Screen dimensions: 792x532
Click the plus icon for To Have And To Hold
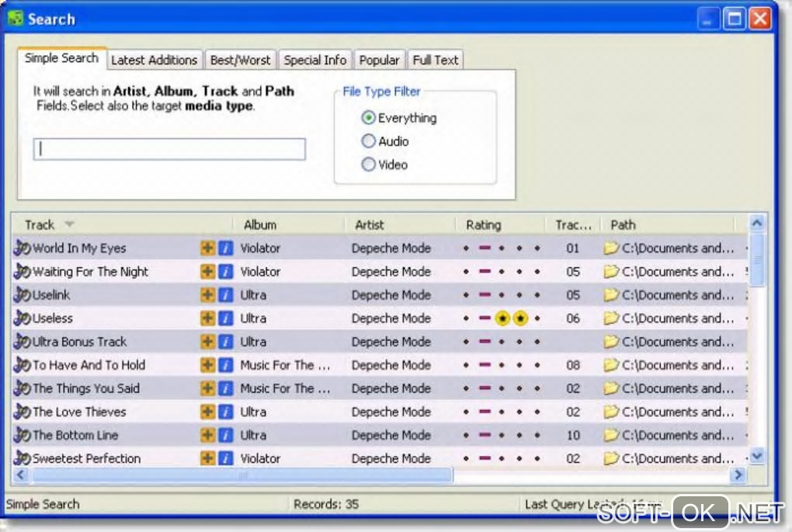[x=207, y=365]
